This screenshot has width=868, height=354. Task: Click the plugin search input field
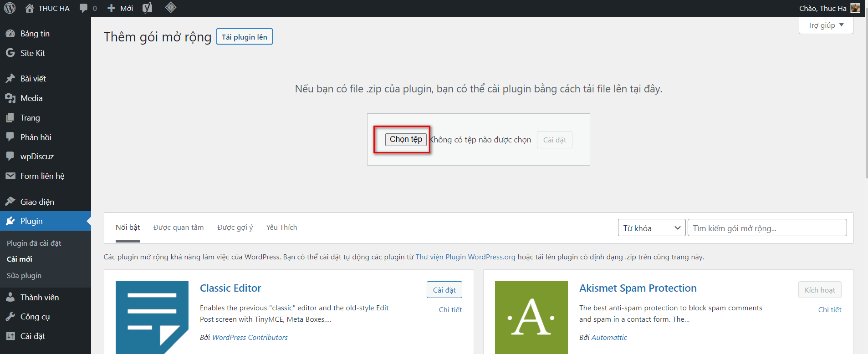tap(766, 228)
